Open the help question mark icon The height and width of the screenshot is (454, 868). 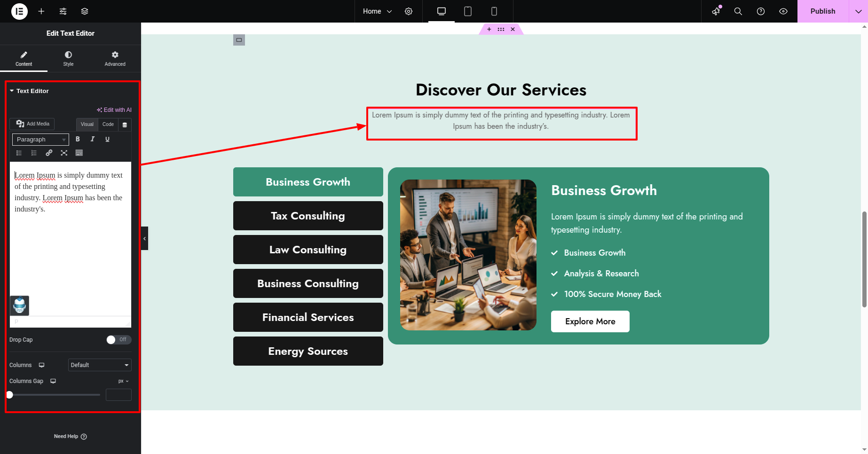(761, 11)
